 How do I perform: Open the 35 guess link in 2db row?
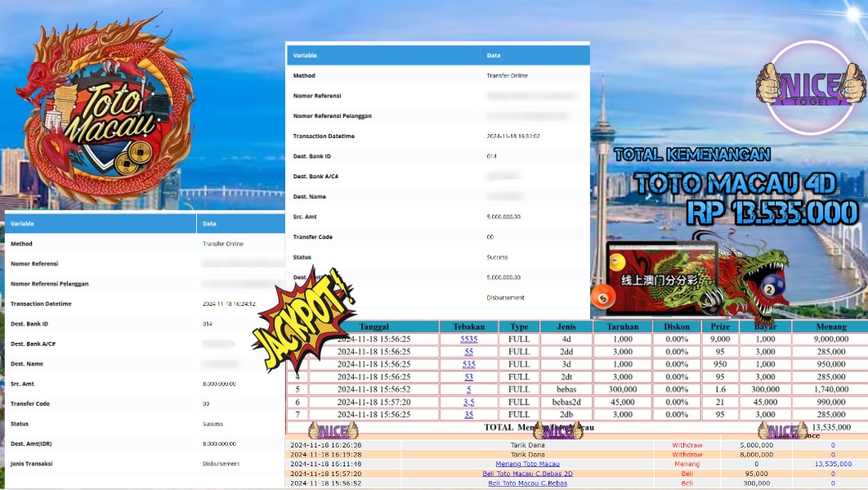point(468,415)
